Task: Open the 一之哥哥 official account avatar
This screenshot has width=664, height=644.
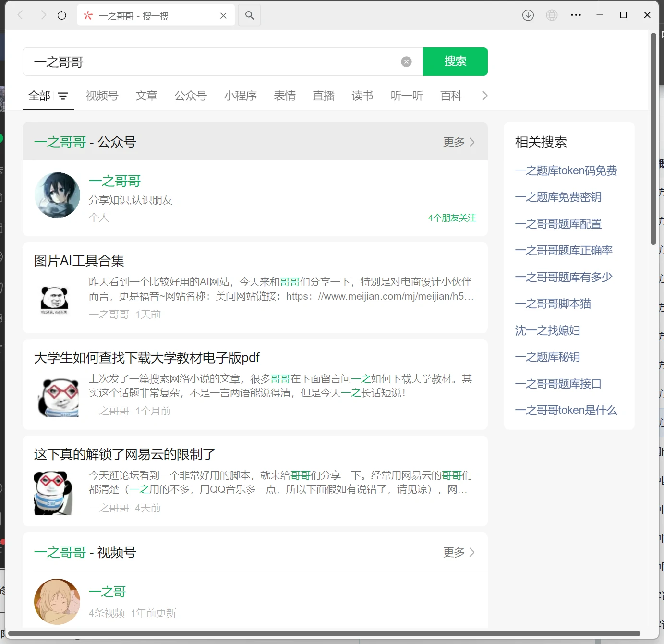Action: click(57, 195)
